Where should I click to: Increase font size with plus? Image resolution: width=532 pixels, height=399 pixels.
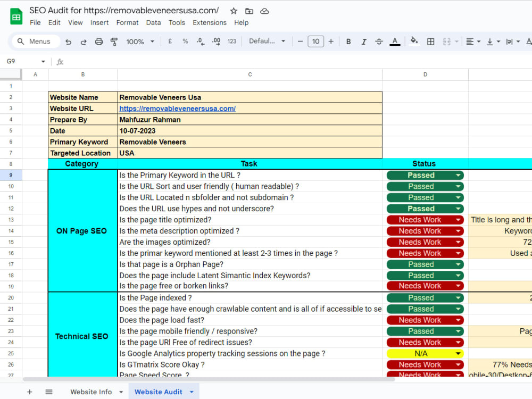[x=331, y=41]
